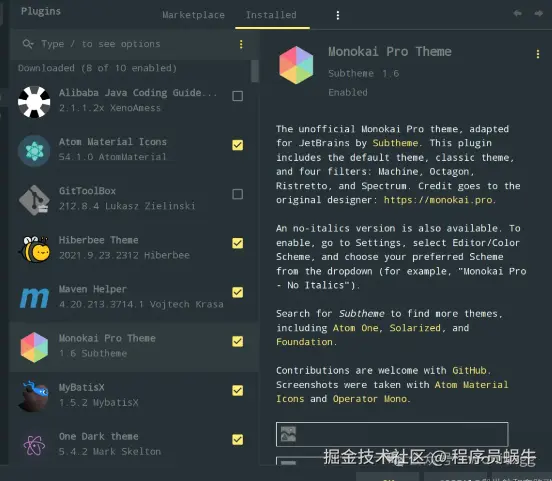This screenshot has height=481, width=552.
Task: Enable the GitToolBox plugin checkbox
Action: click(x=238, y=194)
